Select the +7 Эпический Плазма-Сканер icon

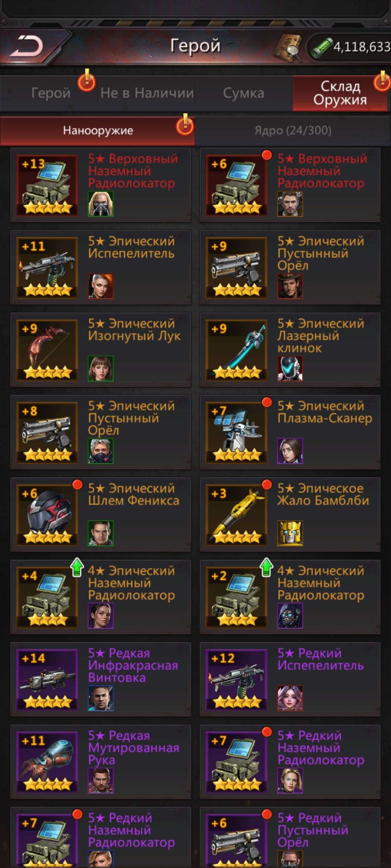[x=236, y=433]
